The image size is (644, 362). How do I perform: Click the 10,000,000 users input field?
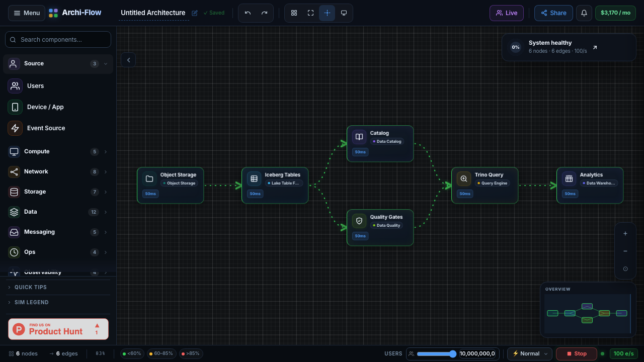(478, 354)
